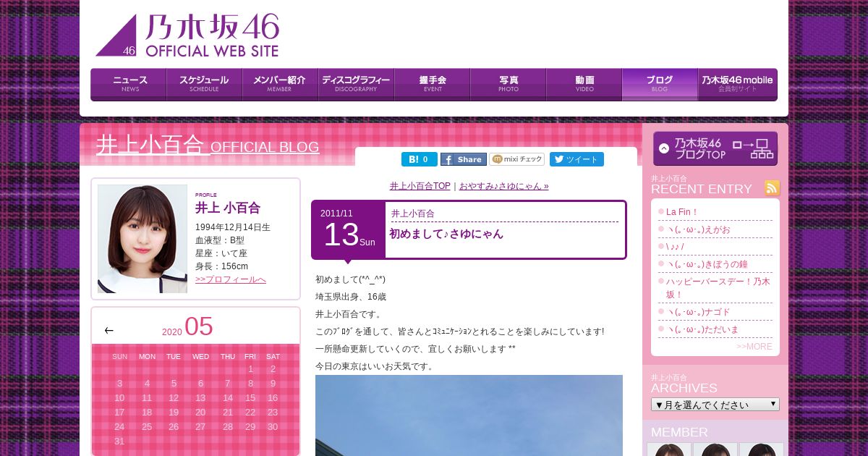This screenshot has height=456, width=868.
Task: Open the メンバー紹介 MEMBER menu
Action: pos(280,84)
